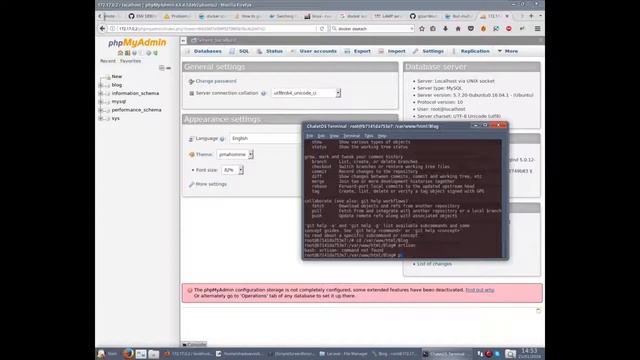Screen dimensions: 640x360
Task: Click 'Find out why' link in warning
Action: pyautogui.click(x=480, y=290)
